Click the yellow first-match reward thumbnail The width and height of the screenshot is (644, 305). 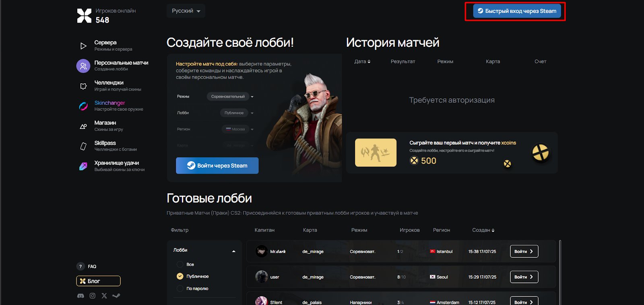376,153
